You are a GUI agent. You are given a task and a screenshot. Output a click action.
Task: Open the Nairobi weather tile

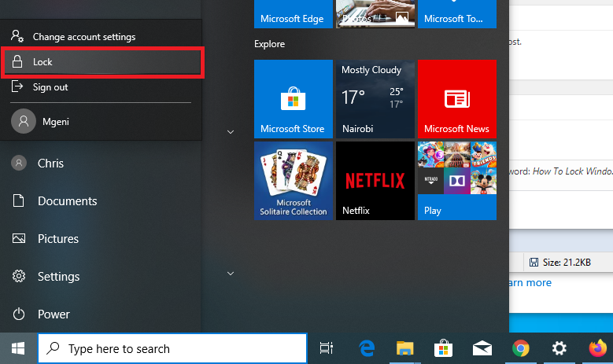tap(375, 99)
